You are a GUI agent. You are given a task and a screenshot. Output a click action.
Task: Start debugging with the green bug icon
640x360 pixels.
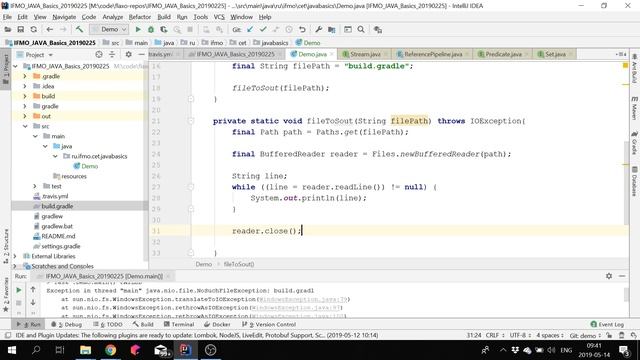point(151,29)
